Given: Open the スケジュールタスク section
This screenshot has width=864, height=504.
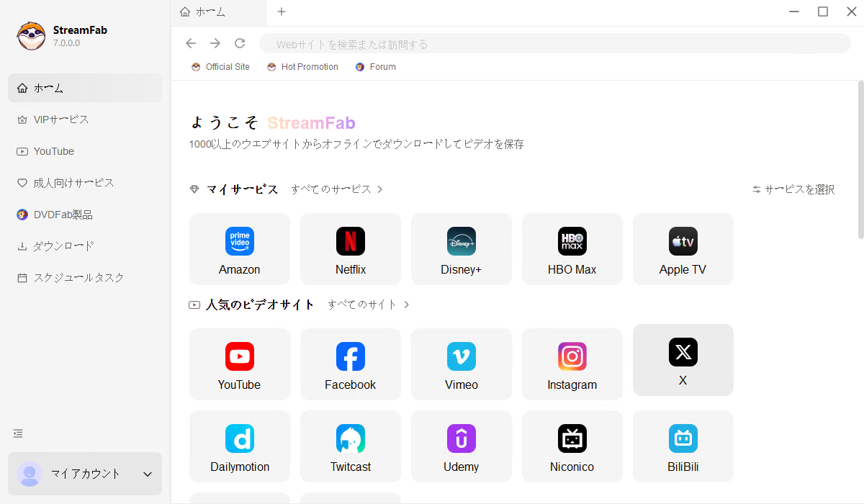Looking at the screenshot, I should (78, 277).
